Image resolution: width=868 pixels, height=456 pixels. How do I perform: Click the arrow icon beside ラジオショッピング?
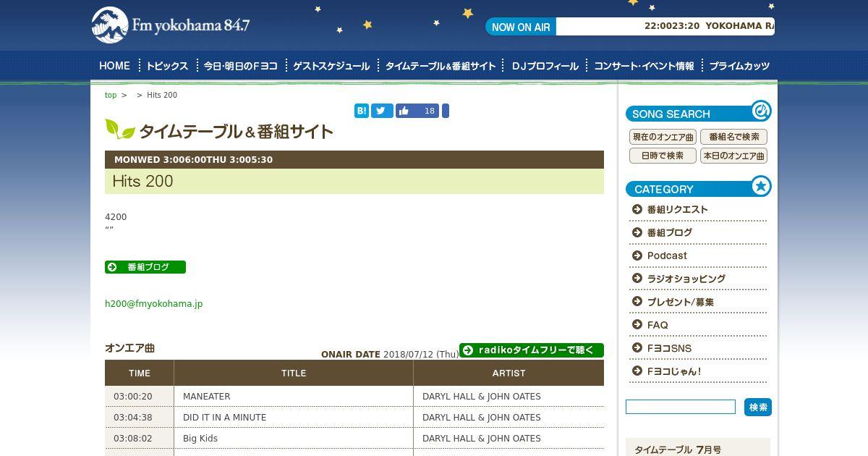(637, 279)
